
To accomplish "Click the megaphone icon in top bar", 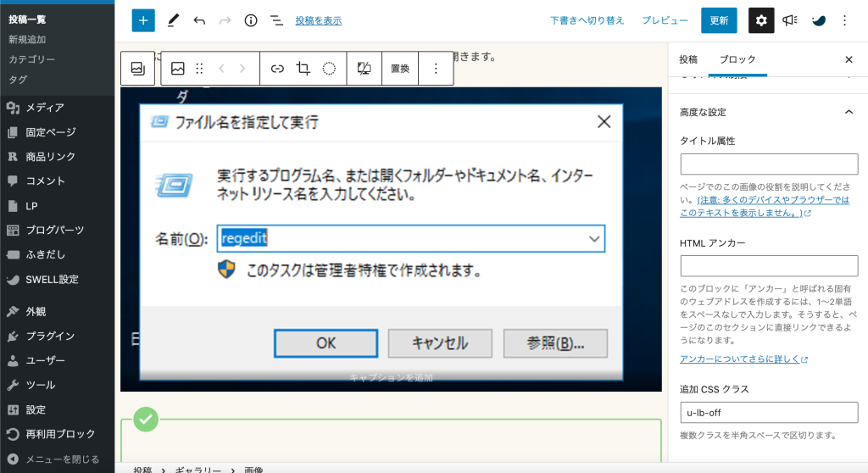I will pyautogui.click(x=789, y=20).
